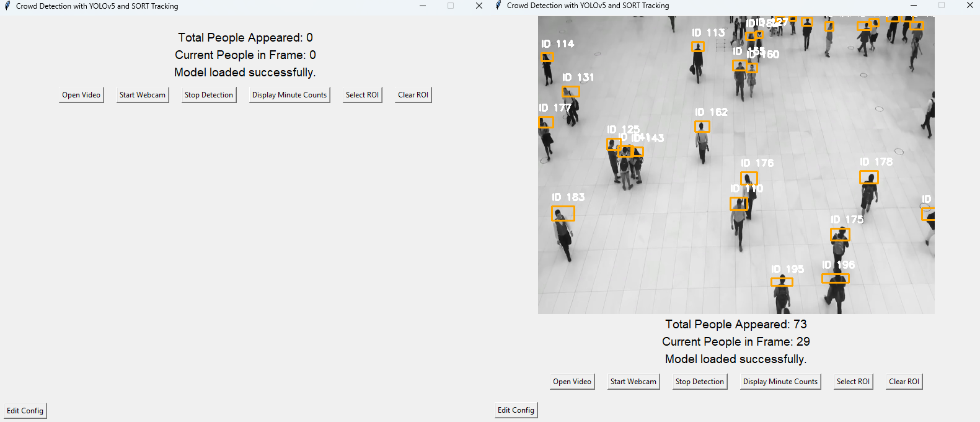This screenshot has height=422, width=980.
Task: Open Edit Config in the right window
Action: click(516, 410)
